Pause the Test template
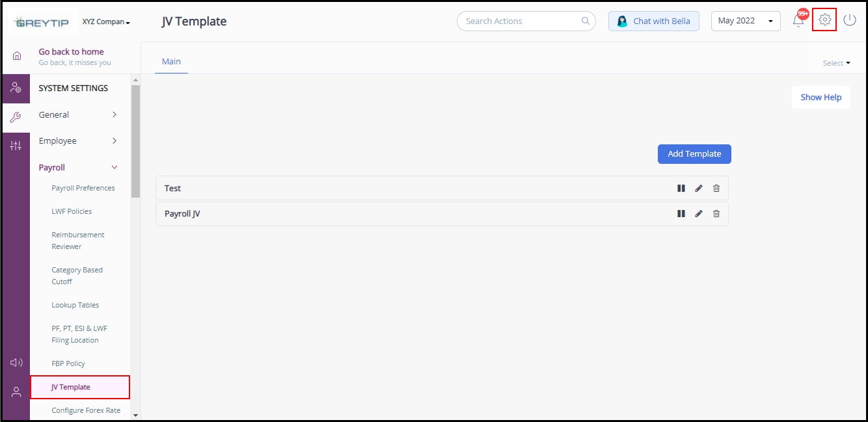This screenshot has width=868, height=422. pyautogui.click(x=681, y=188)
